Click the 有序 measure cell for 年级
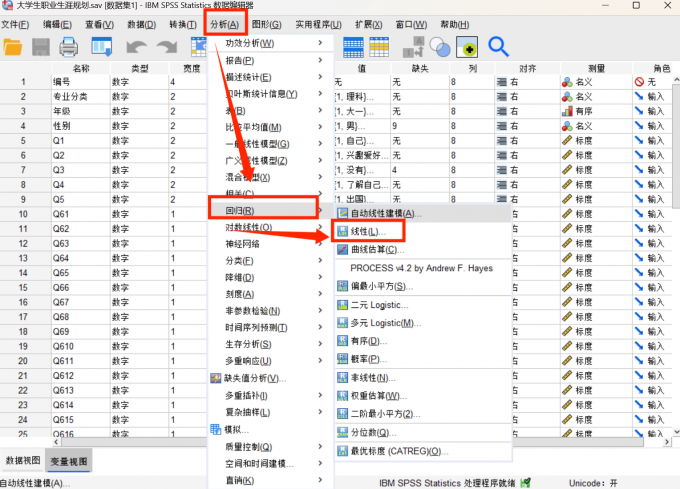This screenshot has width=680, height=489. [597, 111]
